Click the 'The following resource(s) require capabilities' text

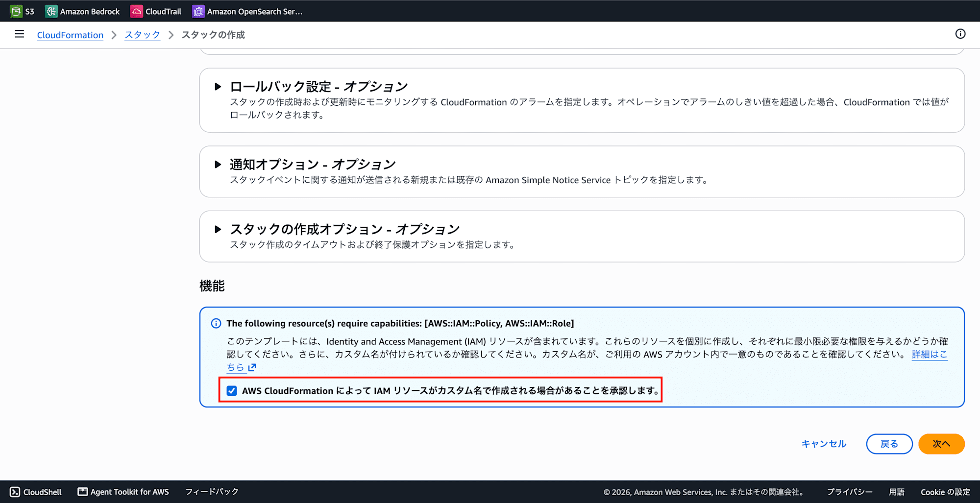pyautogui.click(x=400, y=323)
